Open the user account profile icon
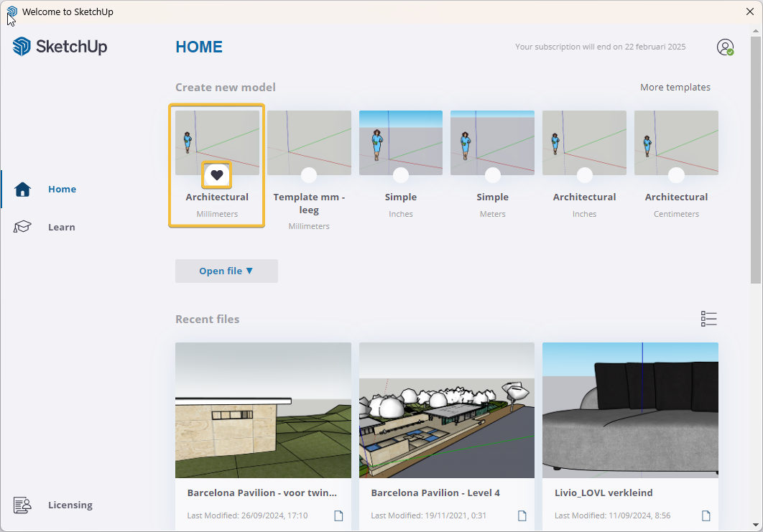 [x=725, y=47]
